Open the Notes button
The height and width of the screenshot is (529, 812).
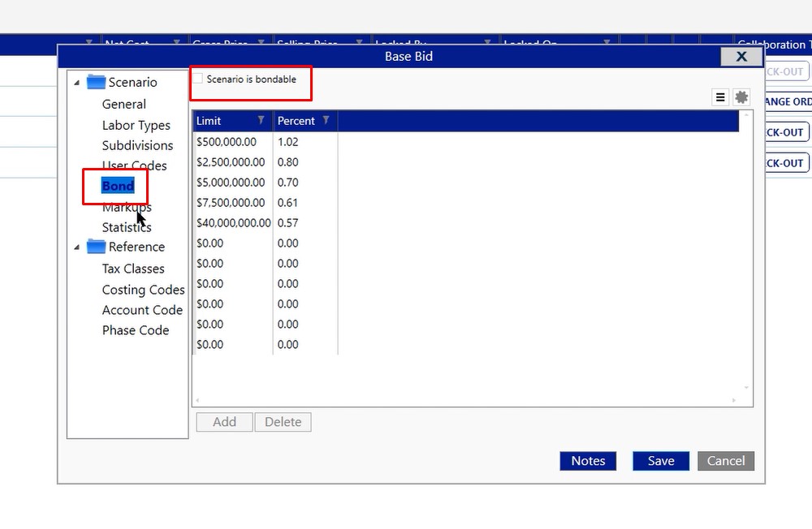(x=588, y=461)
